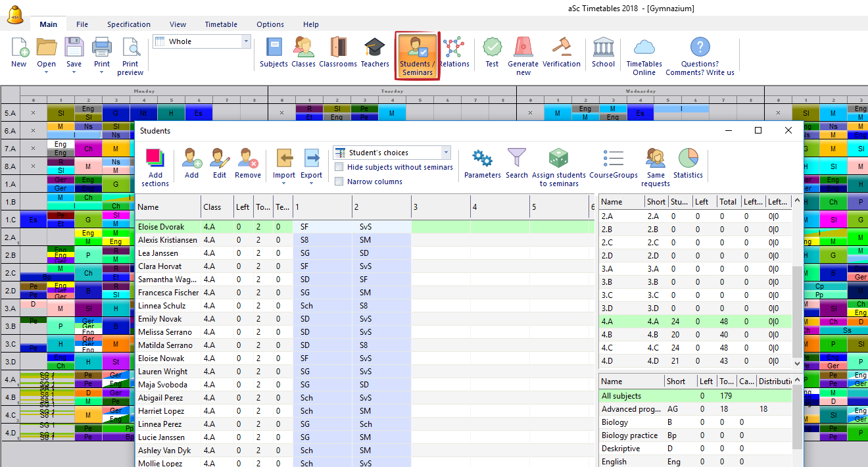Image resolution: width=868 pixels, height=467 pixels.
Task: Toggle the Narrow columns checkbox
Action: tap(339, 182)
